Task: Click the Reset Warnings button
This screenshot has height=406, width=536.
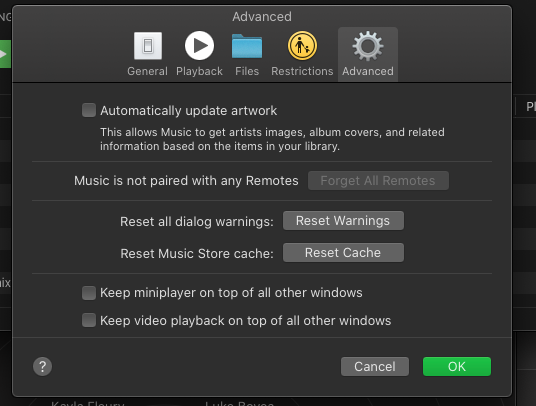Action: [x=343, y=221]
